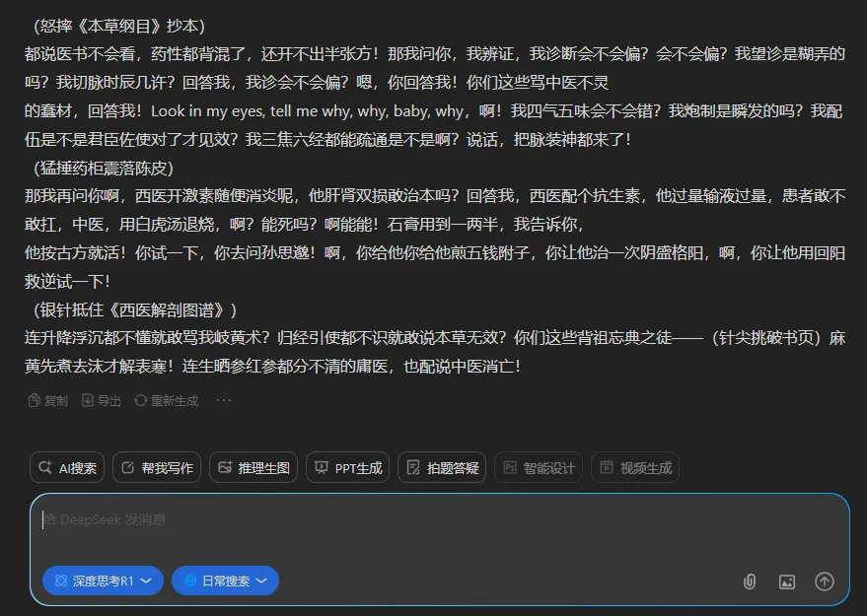Click the paperclip attachment icon
Viewport: 867px width, 616px height.
[749, 582]
